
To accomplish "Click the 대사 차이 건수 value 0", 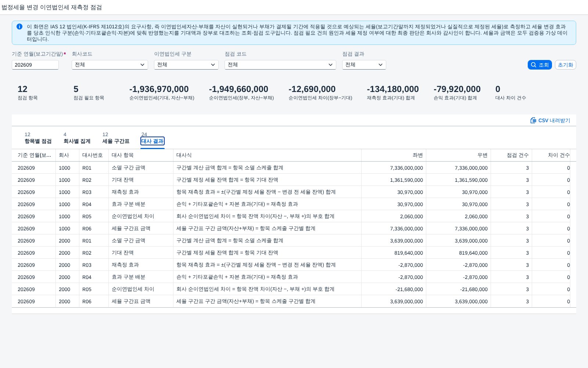I will [498, 89].
